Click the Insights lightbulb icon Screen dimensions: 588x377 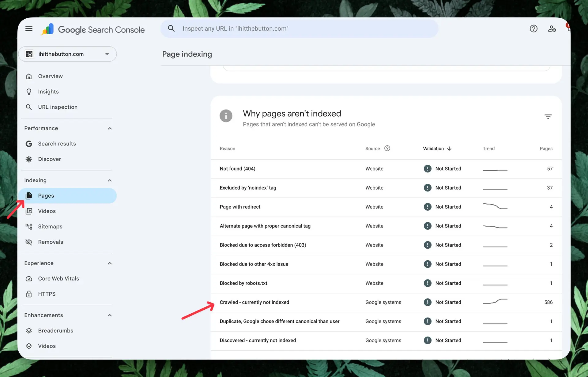(x=29, y=92)
